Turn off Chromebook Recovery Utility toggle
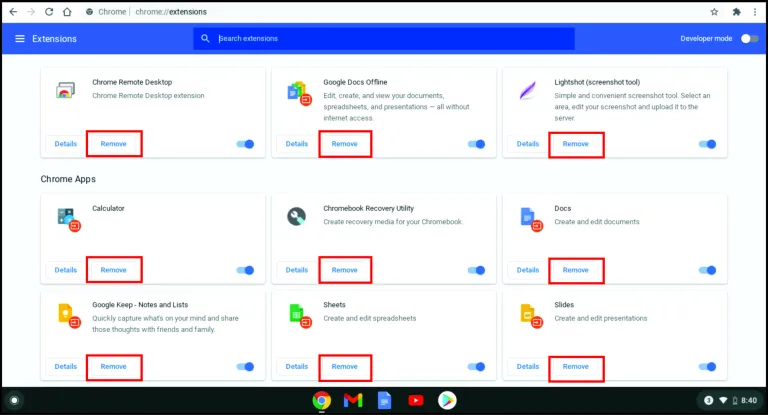768x415 pixels. point(477,270)
